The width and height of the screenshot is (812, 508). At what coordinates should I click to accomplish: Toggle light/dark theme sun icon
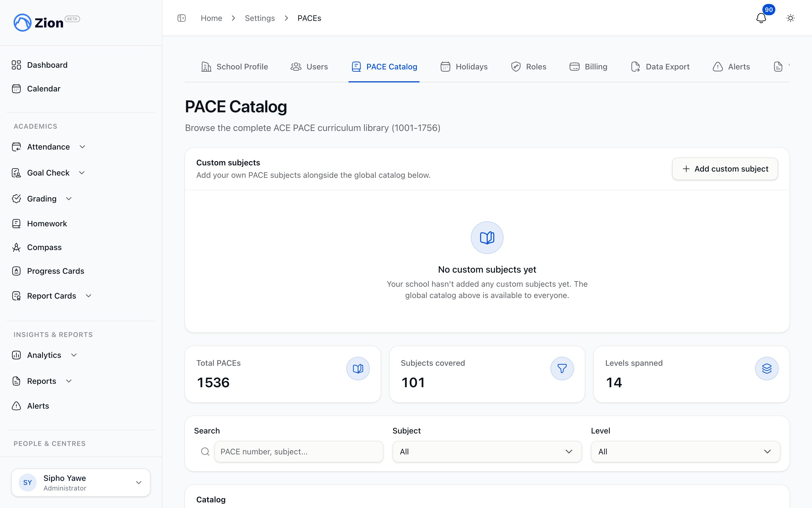click(x=791, y=18)
